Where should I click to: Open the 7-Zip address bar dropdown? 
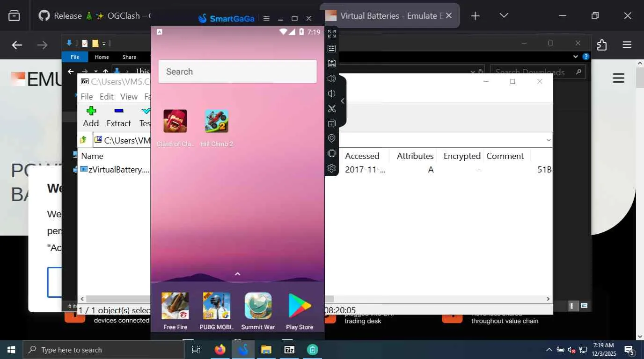click(x=548, y=140)
